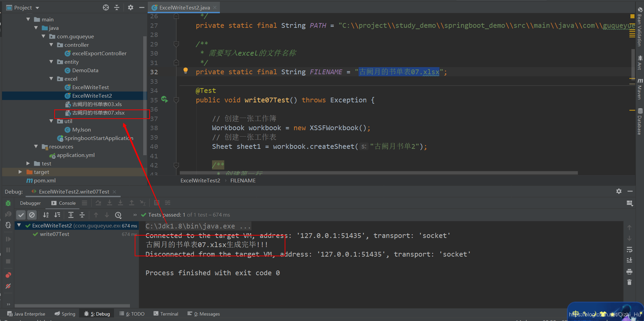Collapse the util package
The width and height of the screenshot is (644, 321).
coord(51,121)
